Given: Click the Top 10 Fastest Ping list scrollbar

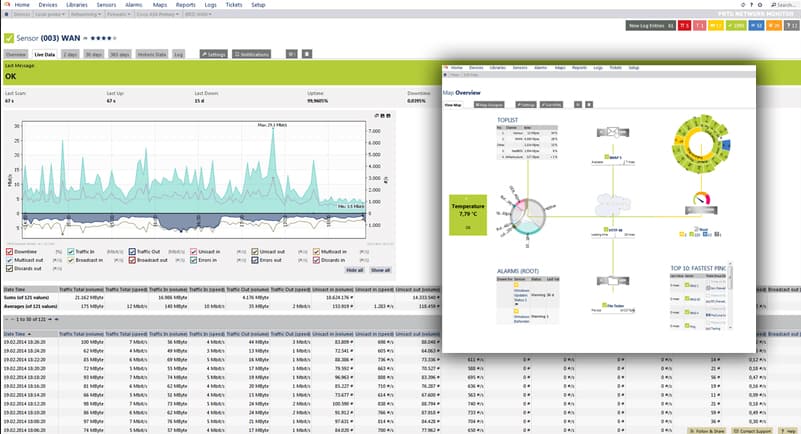Looking at the screenshot, I should click(730, 296).
